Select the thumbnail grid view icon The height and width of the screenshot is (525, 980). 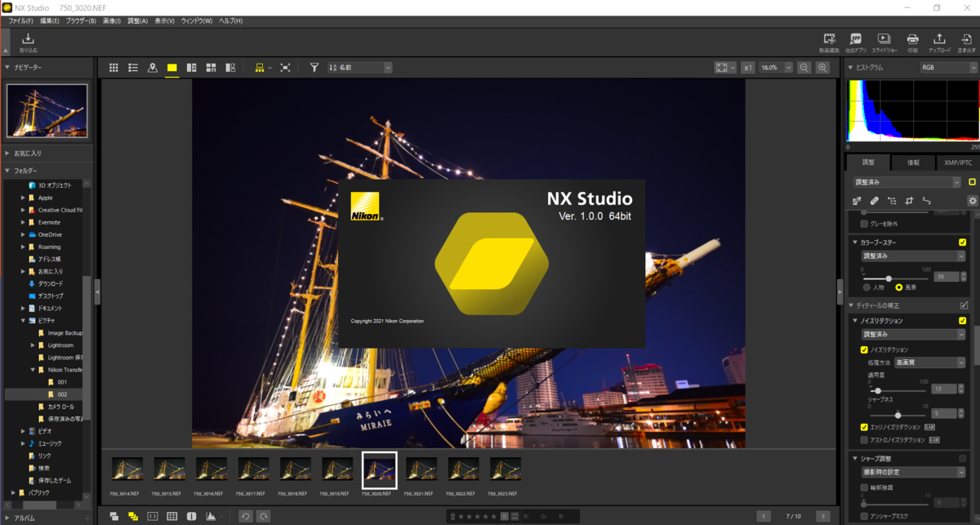pyautogui.click(x=114, y=67)
